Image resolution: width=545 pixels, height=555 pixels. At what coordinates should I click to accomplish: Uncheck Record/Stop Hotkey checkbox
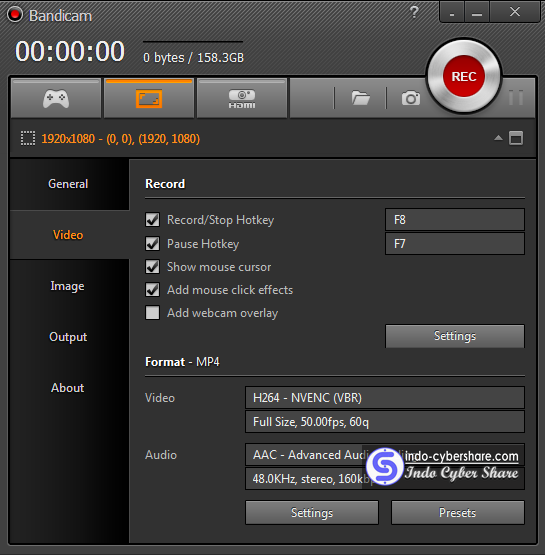click(x=153, y=220)
